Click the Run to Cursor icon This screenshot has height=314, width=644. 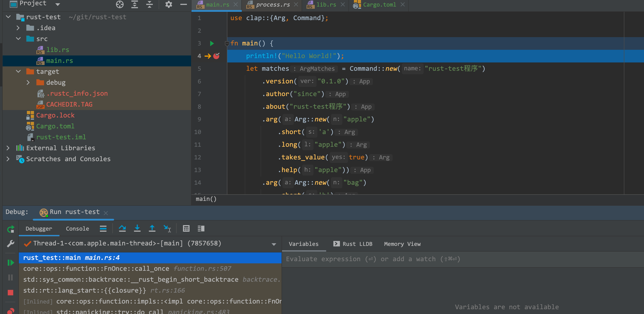pyautogui.click(x=167, y=228)
